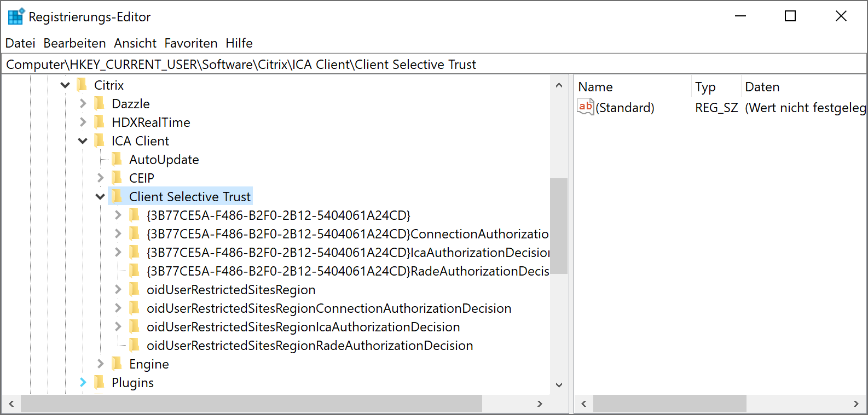Minimize the Registrierungs-Editor window
Screen dimensions: 868x415
(740, 16)
